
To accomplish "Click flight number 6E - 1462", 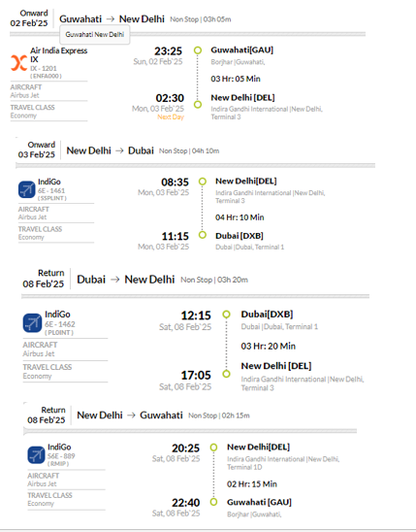I will coord(60,324).
